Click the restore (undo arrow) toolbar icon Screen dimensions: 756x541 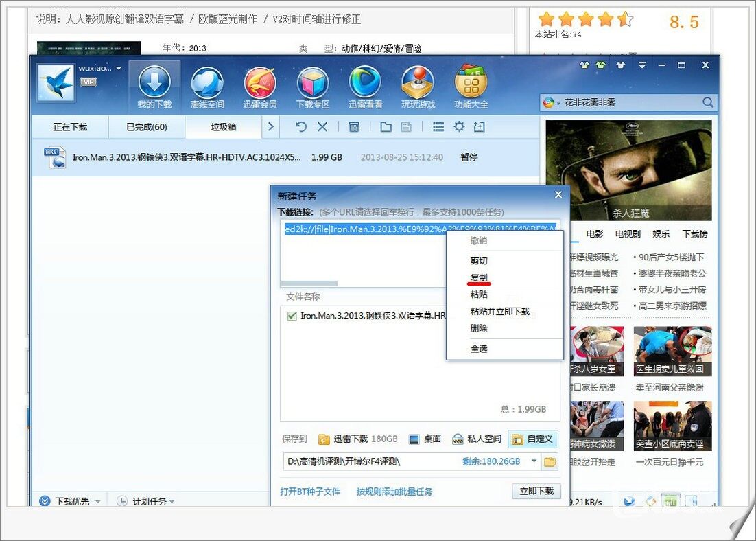pyautogui.click(x=301, y=127)
